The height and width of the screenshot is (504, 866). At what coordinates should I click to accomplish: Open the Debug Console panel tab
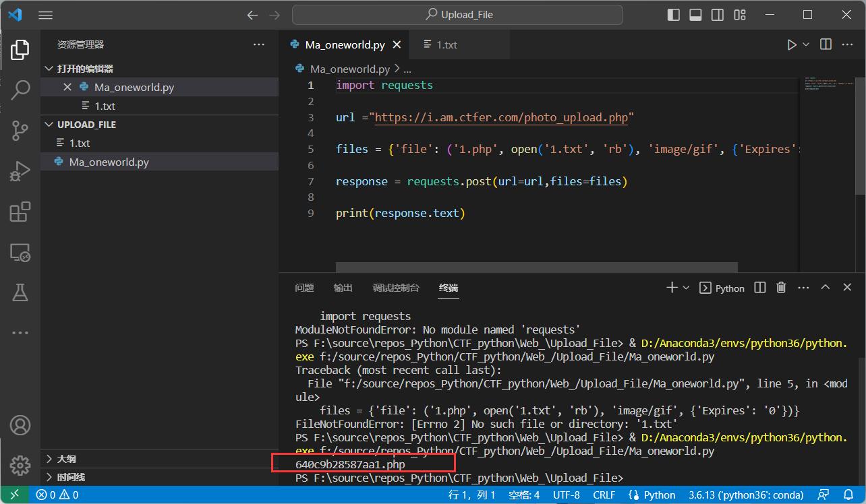[396, 288]
